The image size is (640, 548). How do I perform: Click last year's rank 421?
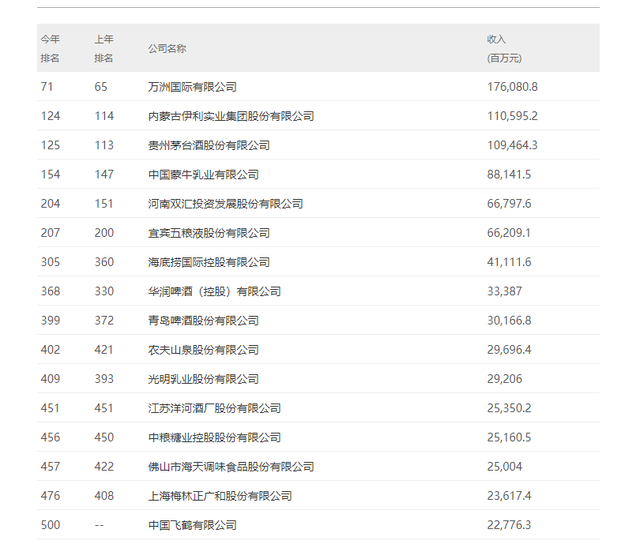(104, 350)
